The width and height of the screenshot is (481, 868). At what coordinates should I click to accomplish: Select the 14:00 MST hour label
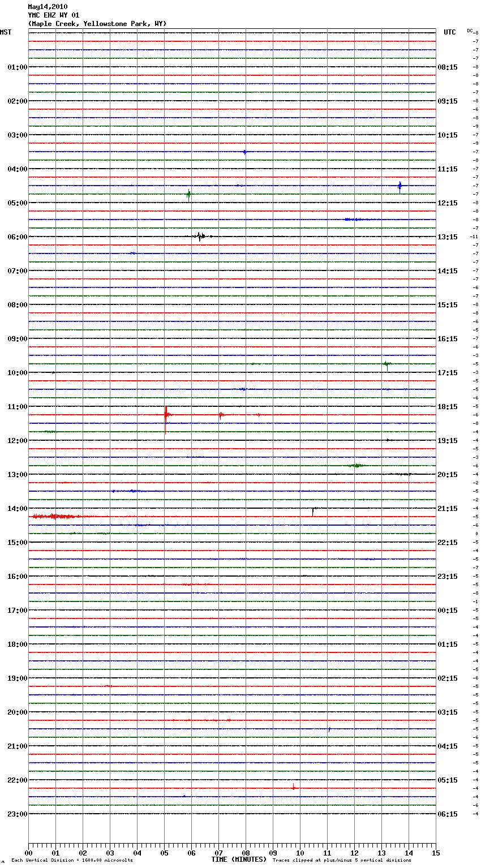[18, 508]
